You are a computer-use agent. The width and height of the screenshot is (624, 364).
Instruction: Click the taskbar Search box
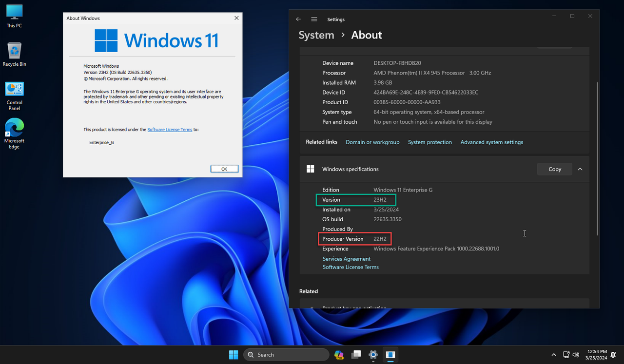pos(286,355)
